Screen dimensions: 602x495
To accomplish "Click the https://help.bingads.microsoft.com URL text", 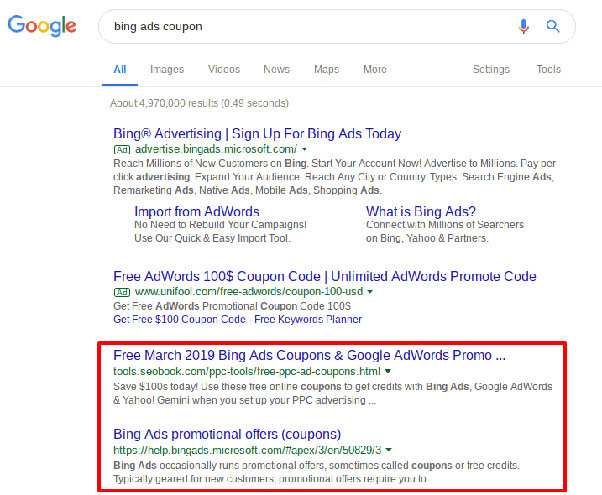I will (x=247, y=450).
